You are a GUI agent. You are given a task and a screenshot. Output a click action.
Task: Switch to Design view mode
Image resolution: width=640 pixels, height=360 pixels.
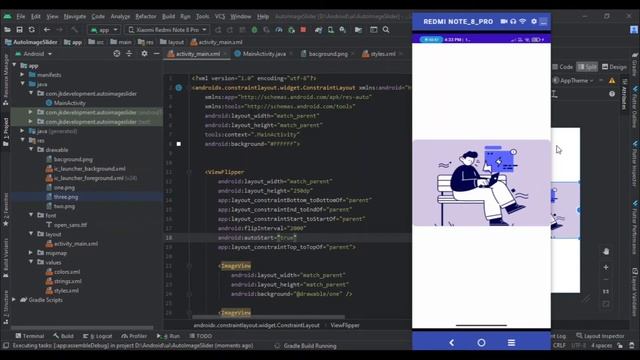pos(615,67)
